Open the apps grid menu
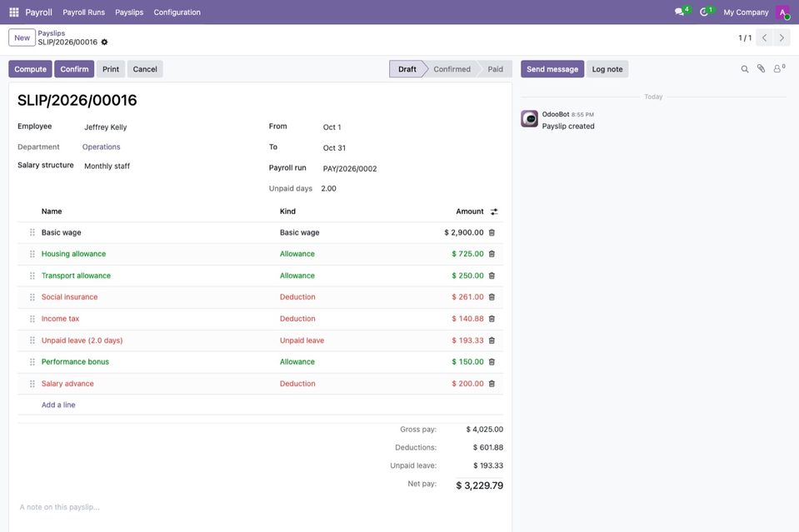Viewport: 799px width, 532px height. point(14,12)
